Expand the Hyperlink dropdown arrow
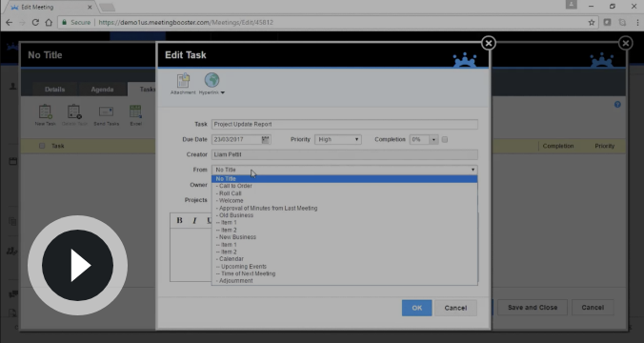 coord(223,92)
